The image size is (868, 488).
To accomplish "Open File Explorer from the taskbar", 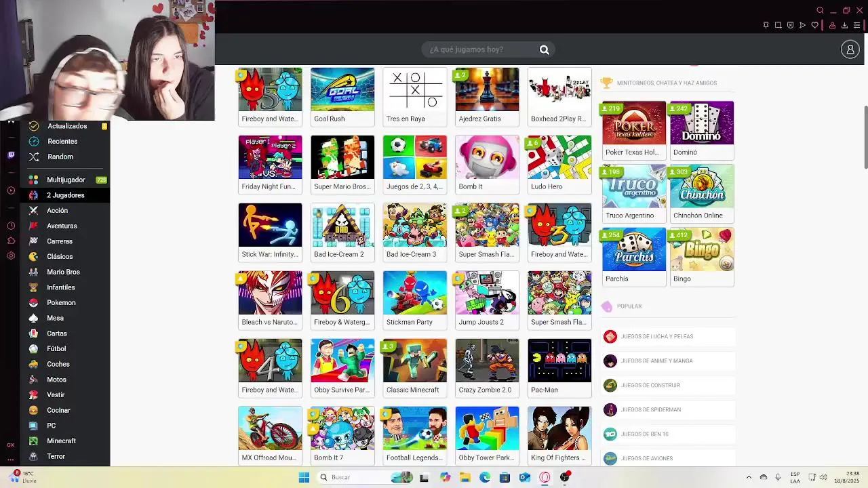I will click(x=465, y=477).
